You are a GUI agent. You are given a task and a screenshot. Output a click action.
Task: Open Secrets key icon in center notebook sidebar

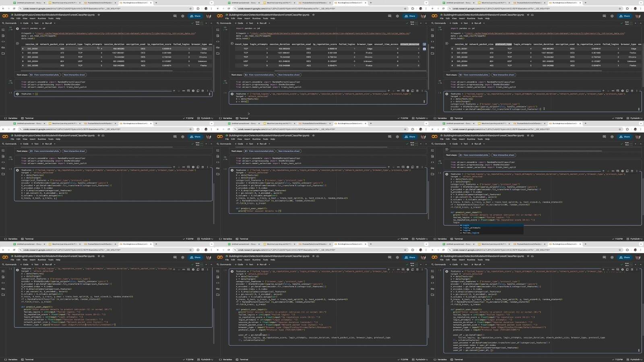(x=218, y=168)
